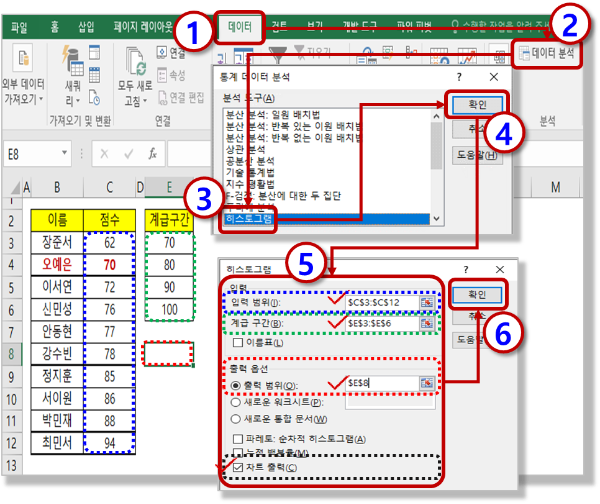Close the 히스토그램 dialog with the X

(500, 269)
